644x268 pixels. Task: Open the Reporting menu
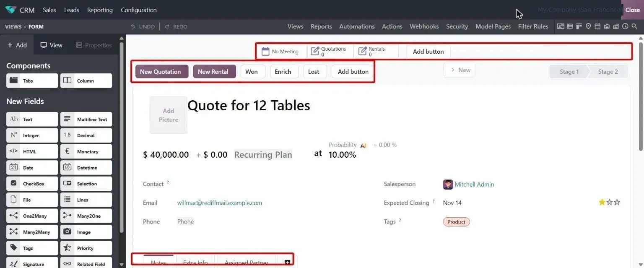coord(100,10)
